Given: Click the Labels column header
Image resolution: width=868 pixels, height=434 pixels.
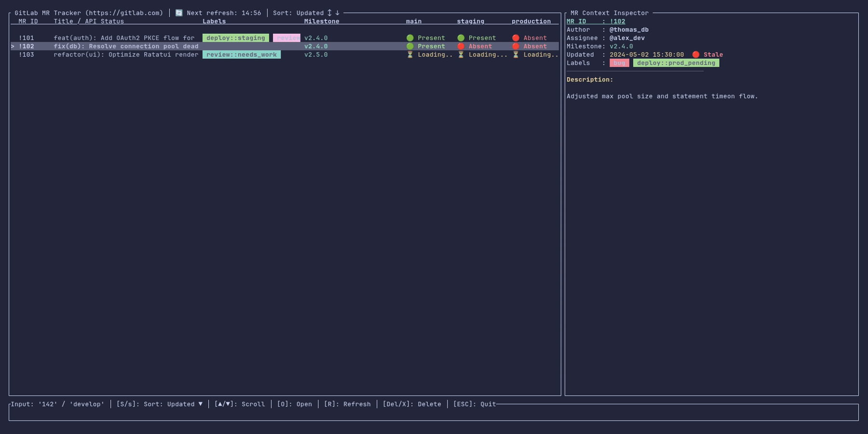Looking at the screenshot, I should (214, 21).
